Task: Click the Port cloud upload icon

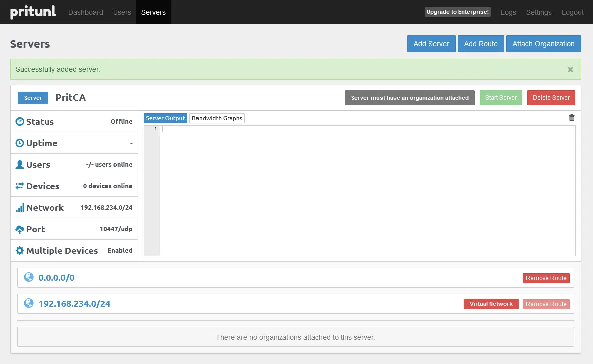Action: 19,229
